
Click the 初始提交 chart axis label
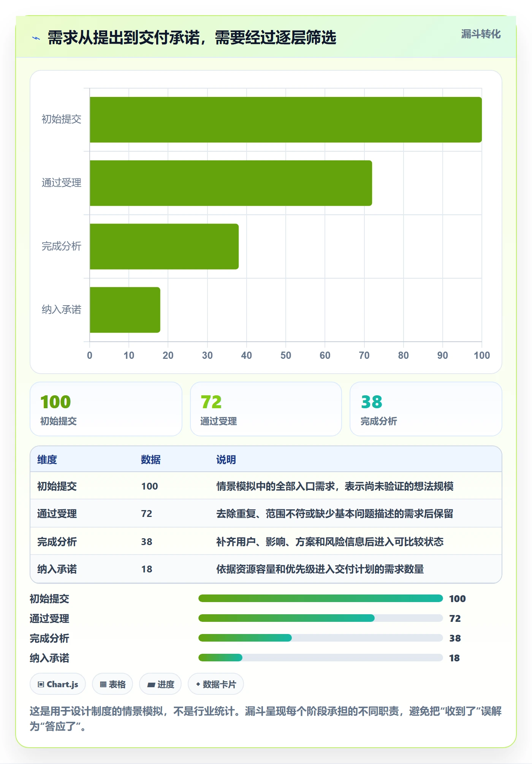(62, 119)
